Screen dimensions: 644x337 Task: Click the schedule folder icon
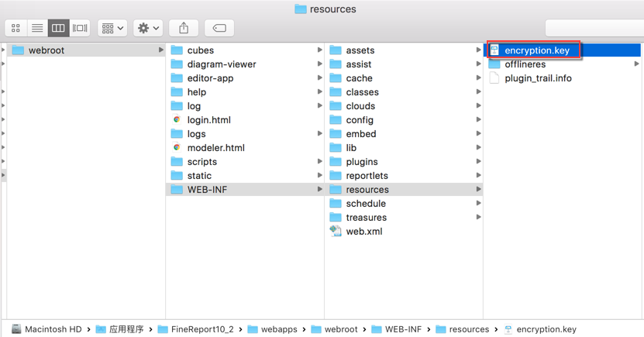[x=336, y=204]
